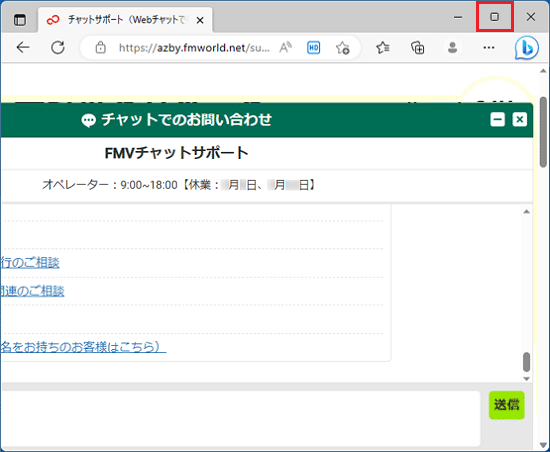Screen dimensions: 550x452
Task: Click the green 送信 send button
Action: click(507, 405)
